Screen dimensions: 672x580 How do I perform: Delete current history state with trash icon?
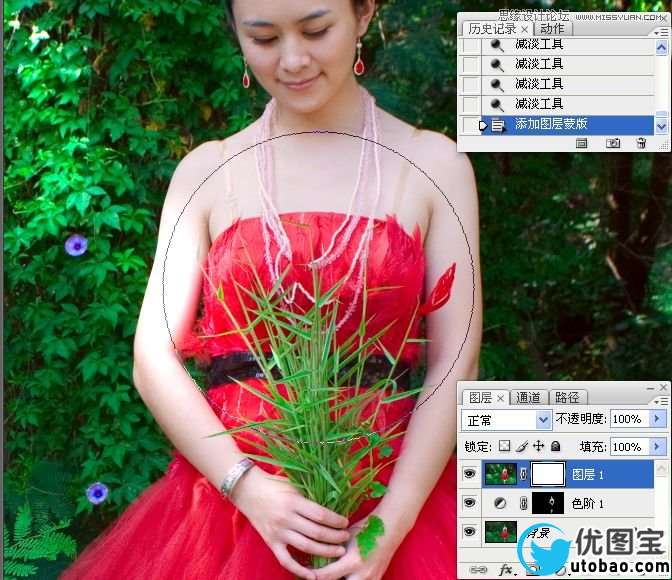coord(641,143)
